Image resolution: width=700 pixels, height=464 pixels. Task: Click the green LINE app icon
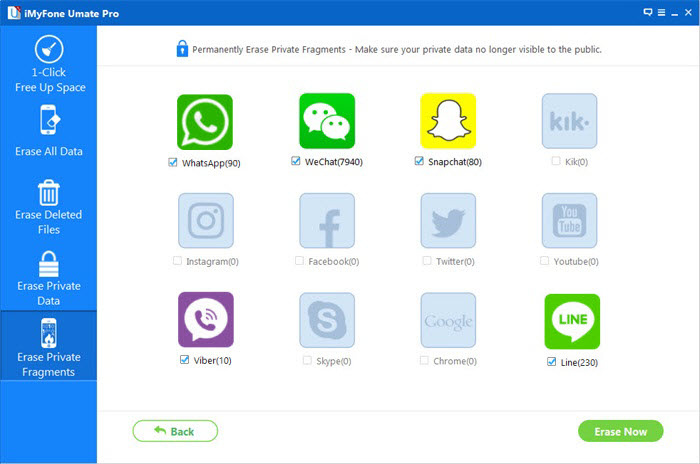coord(572,322)
